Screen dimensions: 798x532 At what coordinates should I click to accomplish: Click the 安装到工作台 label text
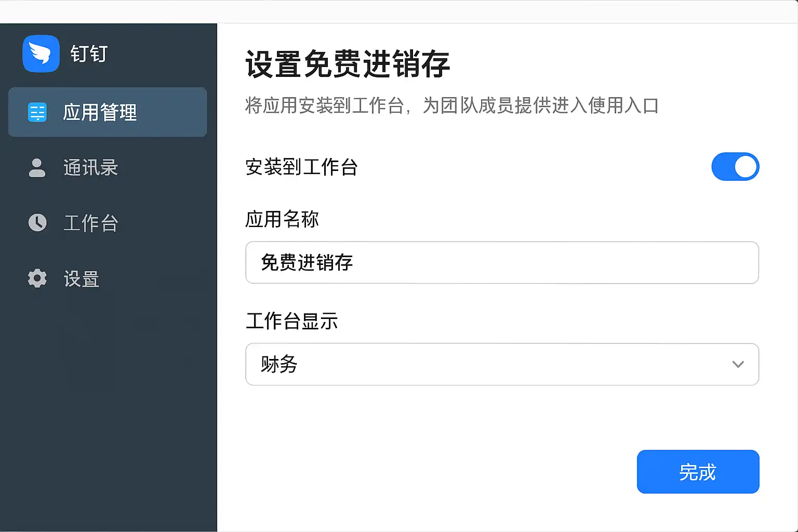[301, 167]
